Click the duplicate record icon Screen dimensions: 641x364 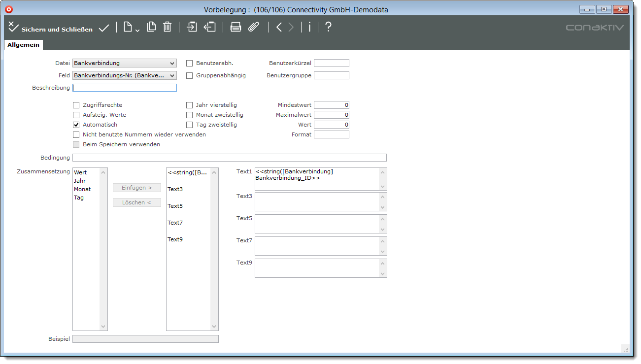click(151, 28)
